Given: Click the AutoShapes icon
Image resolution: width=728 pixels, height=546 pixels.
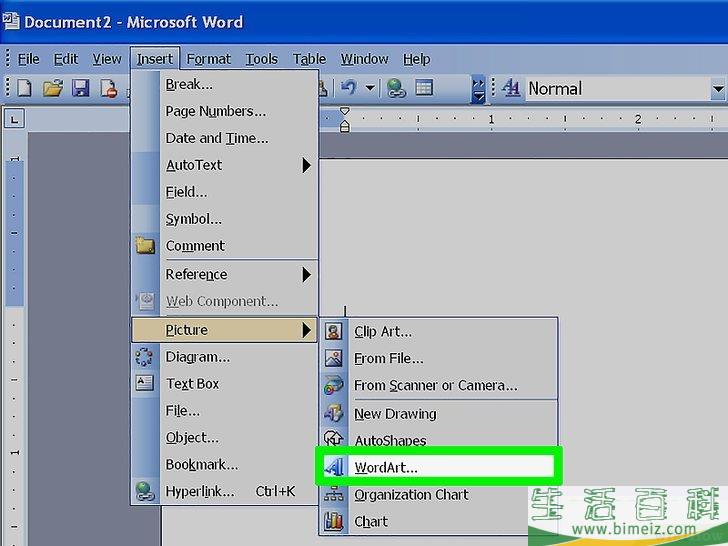Looking at the screenshot, I should tap(333, 439).
